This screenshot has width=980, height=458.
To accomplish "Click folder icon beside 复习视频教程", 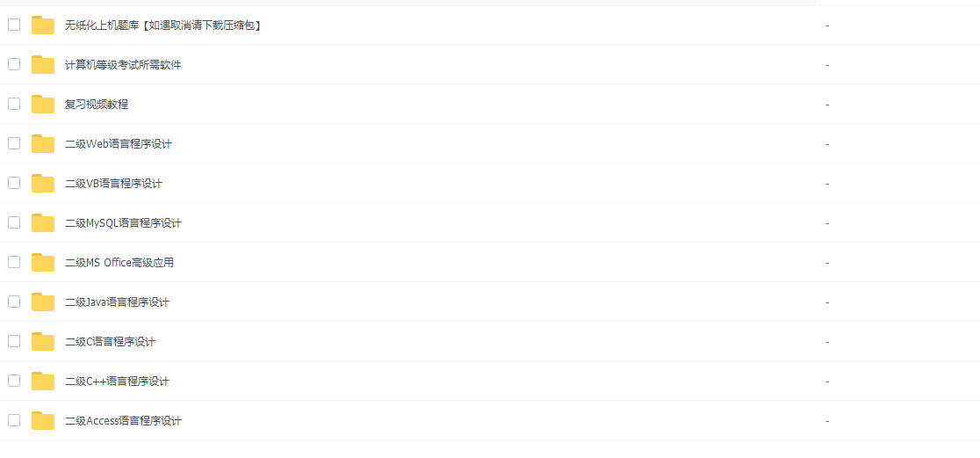I will pyautogui.click(x=43, y=104).
